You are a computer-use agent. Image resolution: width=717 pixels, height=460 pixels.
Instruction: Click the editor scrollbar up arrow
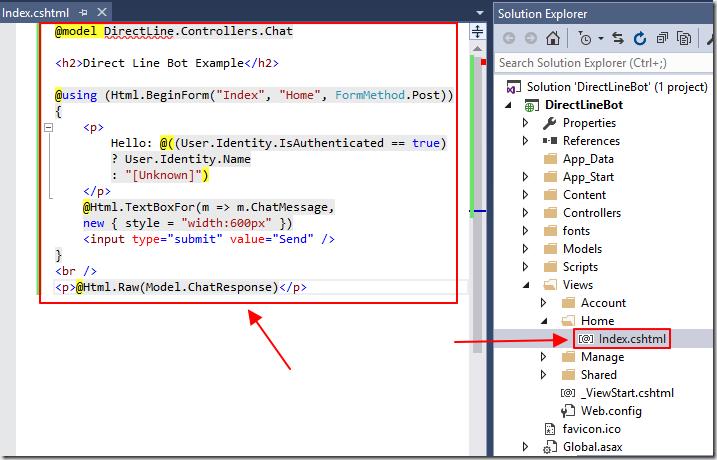477,48
